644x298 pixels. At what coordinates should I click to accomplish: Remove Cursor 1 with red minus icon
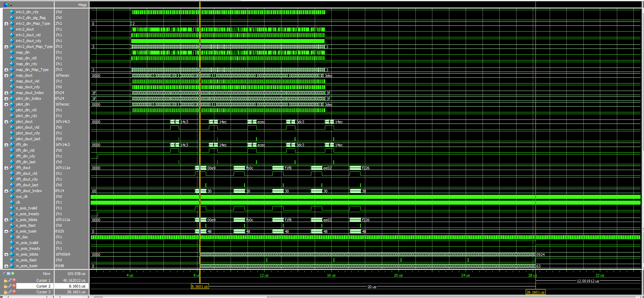point(14,280)
